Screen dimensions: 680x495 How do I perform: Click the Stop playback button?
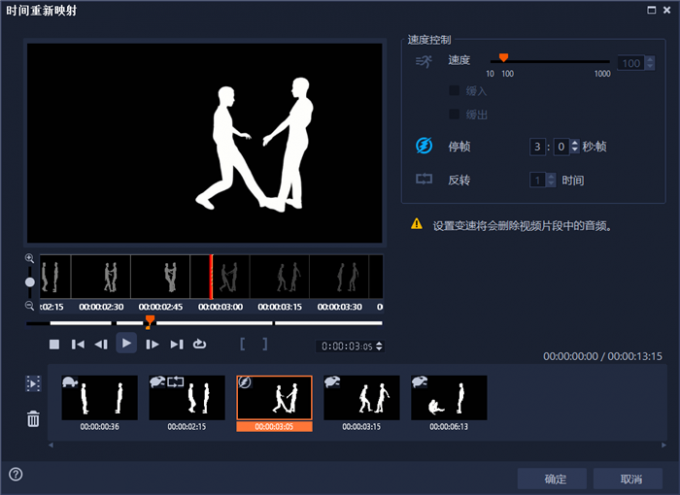point(54,345)
